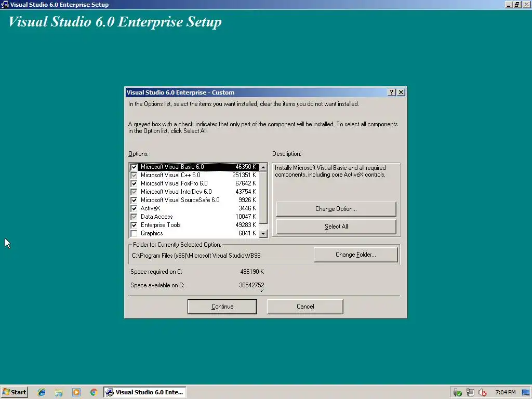The height and width of the screenshot is (399, 532).
Task: Uncheck the Microsoft Visual FoxPro 6.0 box
Action: coord(134,183)
